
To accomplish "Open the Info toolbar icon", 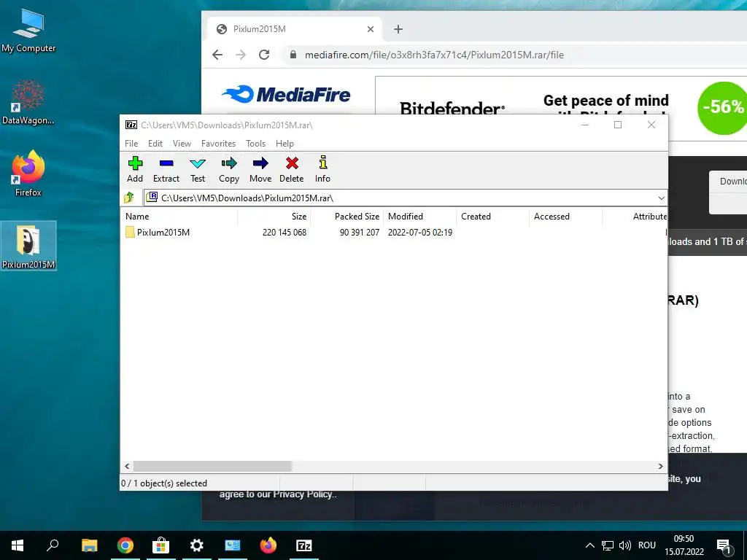I will coord(322,169).
